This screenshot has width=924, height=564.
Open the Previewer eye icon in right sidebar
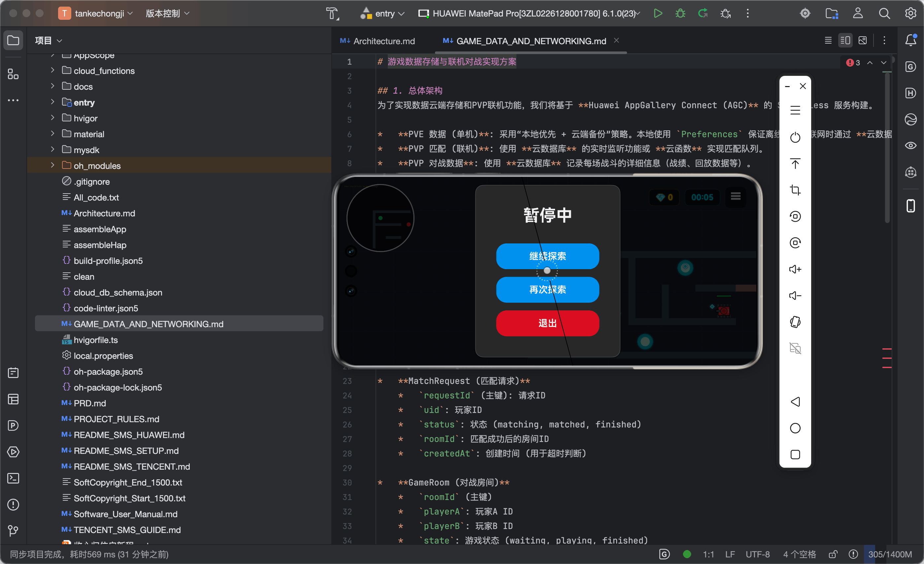[910, 145]
